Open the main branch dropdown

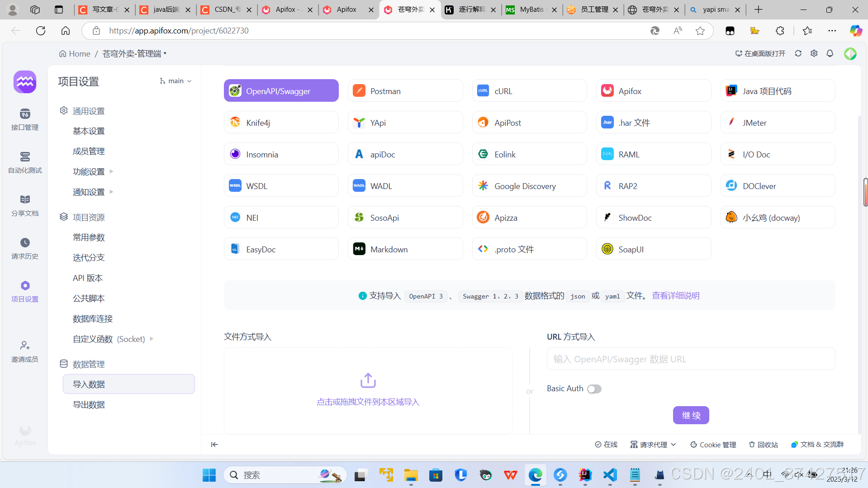tap(176, 81)
